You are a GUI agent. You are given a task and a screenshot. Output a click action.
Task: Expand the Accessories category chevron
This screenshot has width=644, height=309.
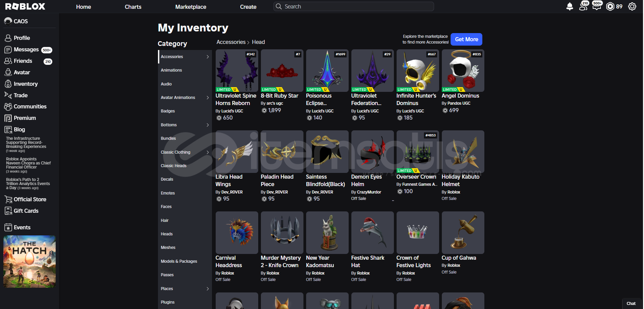208,57
